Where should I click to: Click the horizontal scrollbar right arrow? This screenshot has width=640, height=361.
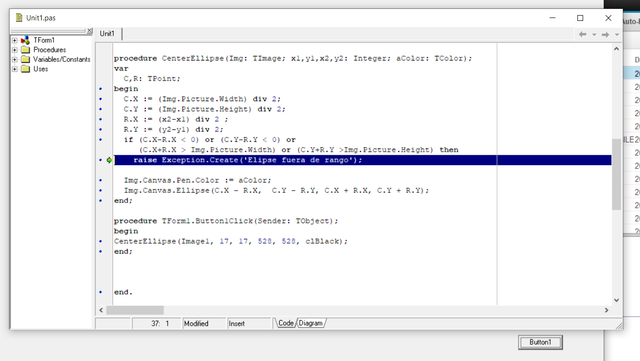(x=607, y=310)
